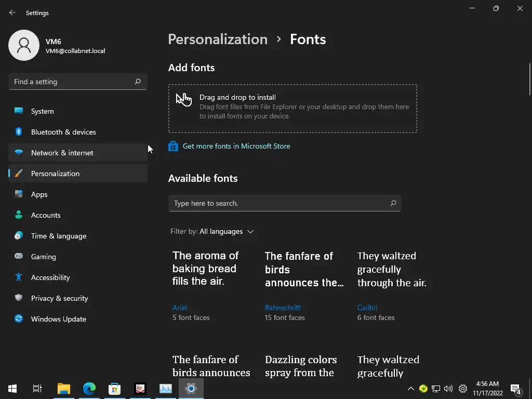
Task: Select Privacy & security in sidebar
Action: click(59, 298)
